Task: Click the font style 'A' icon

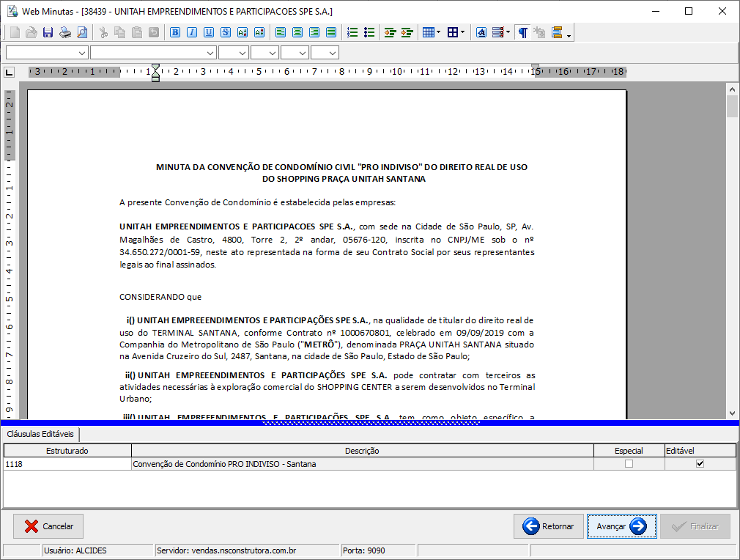Action: coord(481,32)
